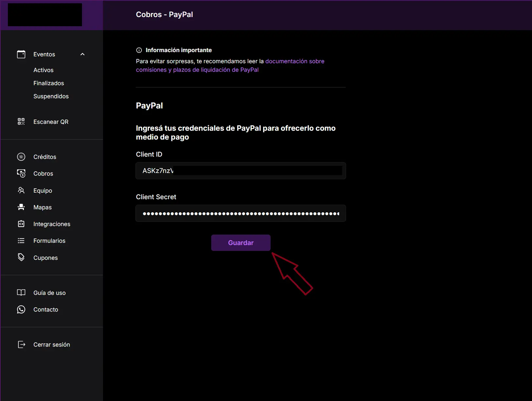532x401 pixels.
Task: Click the Equipo people icon
Action: click(x=21, y=191)
